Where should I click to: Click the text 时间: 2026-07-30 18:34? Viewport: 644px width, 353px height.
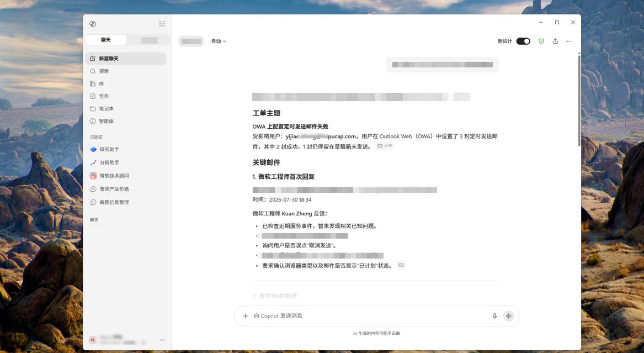tap(282, 200)
